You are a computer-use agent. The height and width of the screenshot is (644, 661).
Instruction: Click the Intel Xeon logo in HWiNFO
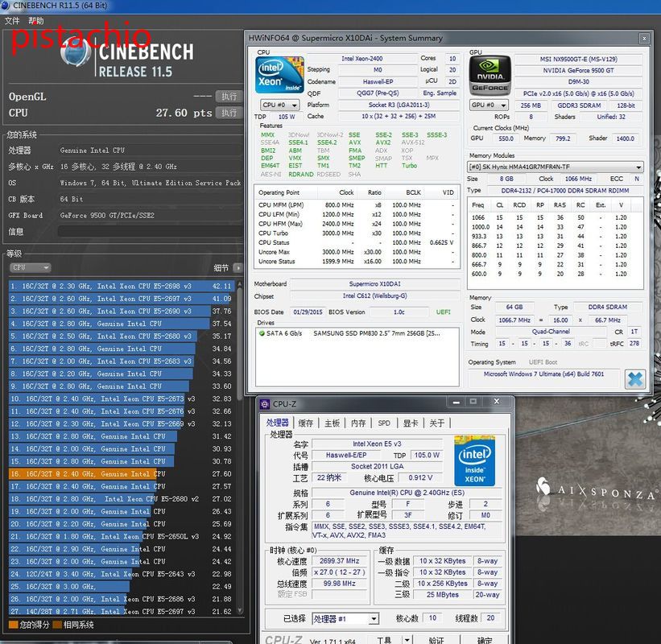click(x=279, y=76)
